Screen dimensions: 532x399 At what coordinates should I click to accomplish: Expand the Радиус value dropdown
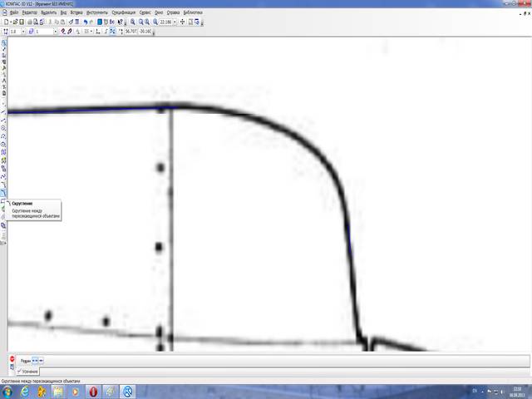[x=43, y=360]
